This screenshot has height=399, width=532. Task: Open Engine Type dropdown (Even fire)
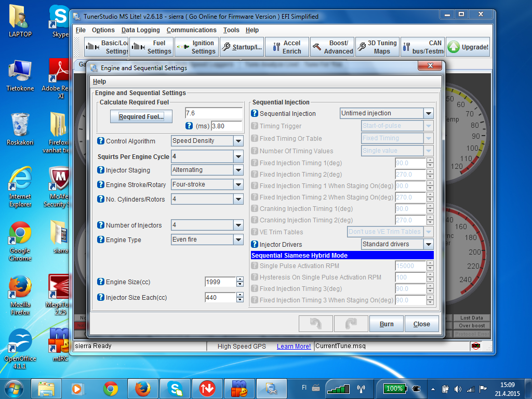click(207, 240)
